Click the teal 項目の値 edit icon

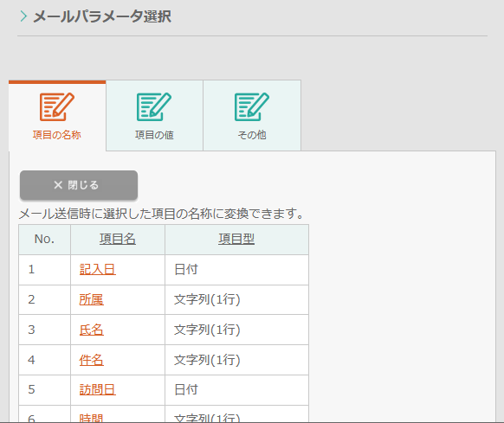pyautogui.click(x=154, y=107)
